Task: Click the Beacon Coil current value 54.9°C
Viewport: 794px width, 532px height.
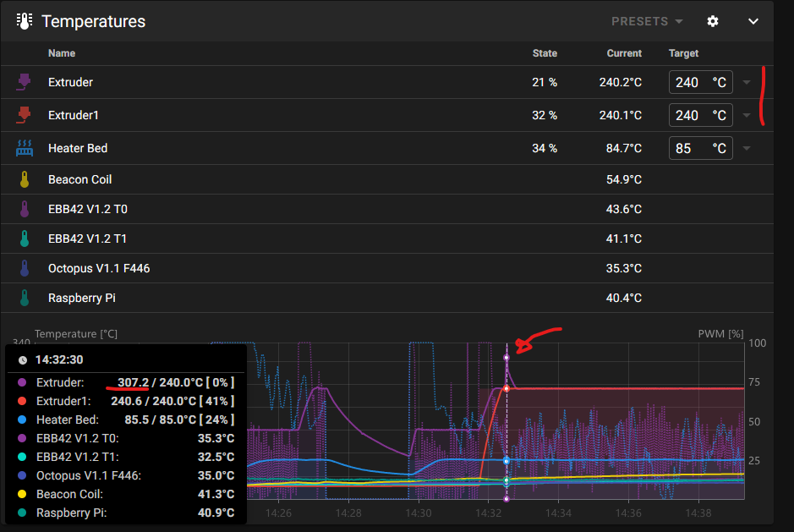Action: [x=624, y=179]
